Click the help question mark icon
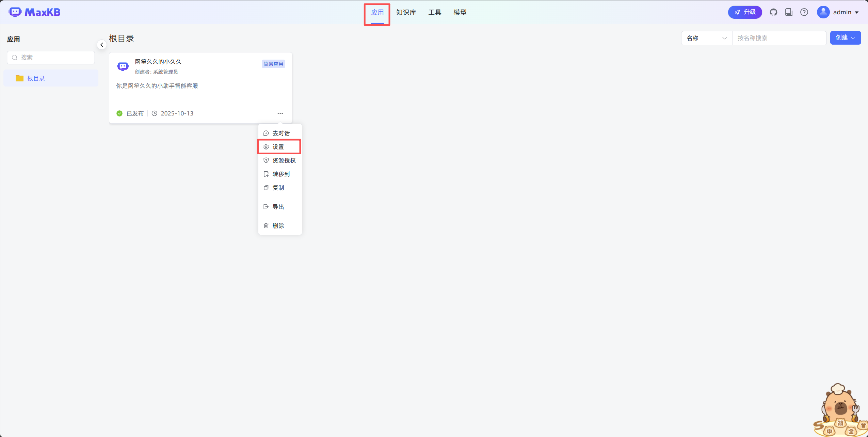This screenshot has width=868, height=437. pos(804,12)
